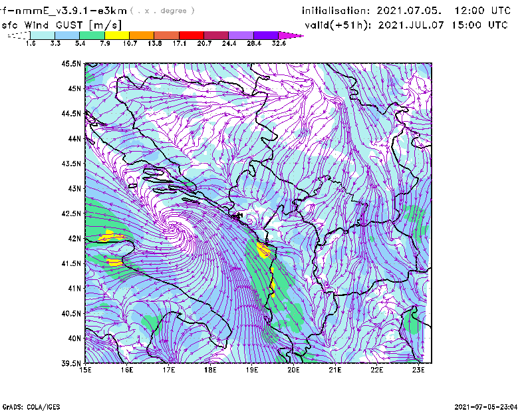Click the 15E longitude label

[85, 370]
